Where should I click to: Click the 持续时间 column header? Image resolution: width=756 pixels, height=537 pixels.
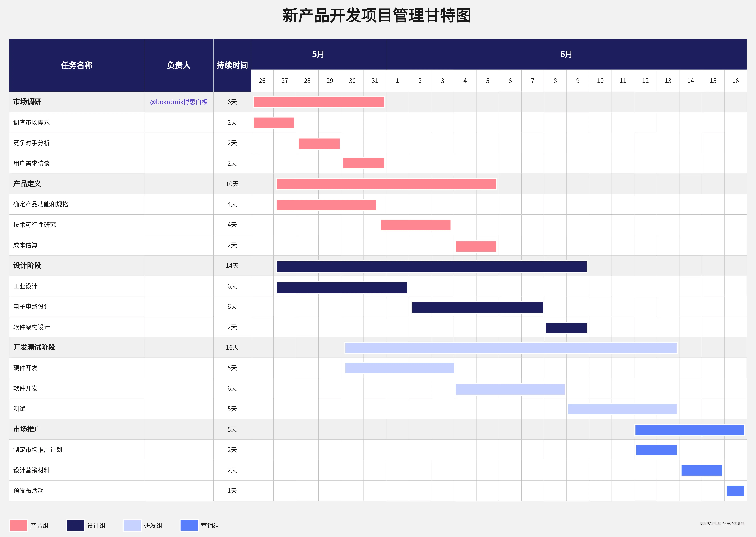[x=232, y=65]
